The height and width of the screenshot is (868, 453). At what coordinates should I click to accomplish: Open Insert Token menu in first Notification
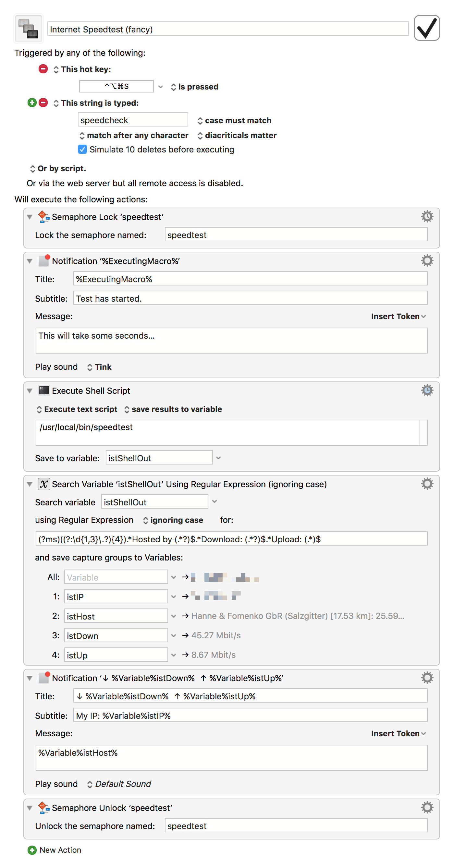[398, 316]
